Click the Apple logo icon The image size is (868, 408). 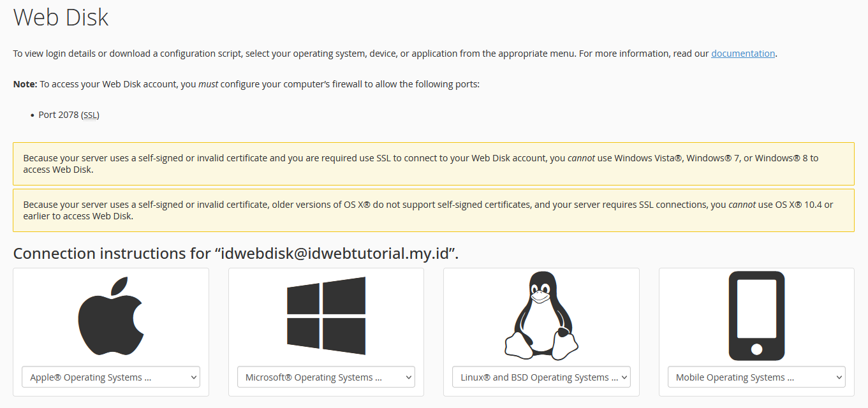pos(111,316)
